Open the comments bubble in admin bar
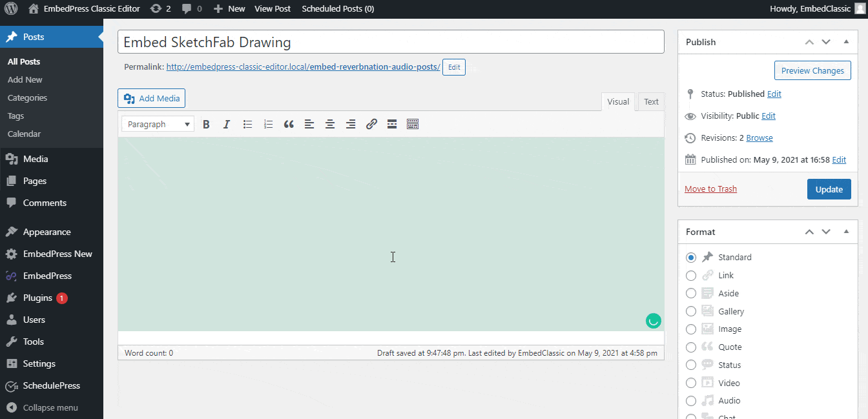Viewport: 868px width, 419px height. [192, 9]
